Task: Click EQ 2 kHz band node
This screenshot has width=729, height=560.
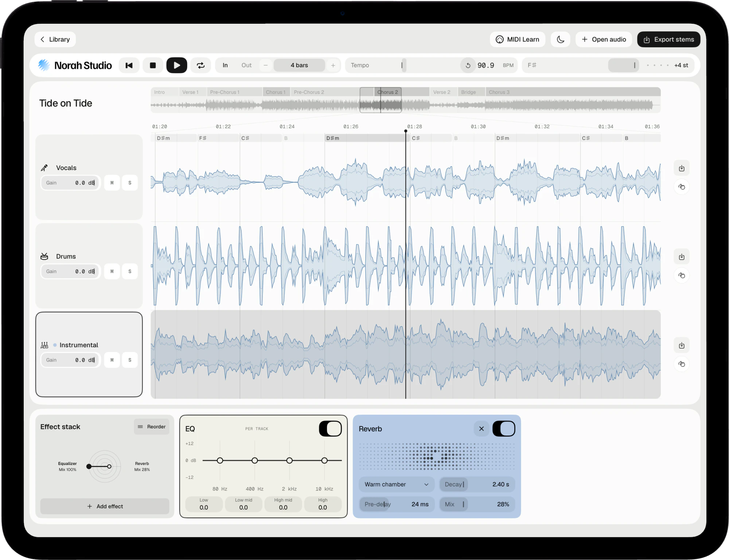Action: [289, 460]
